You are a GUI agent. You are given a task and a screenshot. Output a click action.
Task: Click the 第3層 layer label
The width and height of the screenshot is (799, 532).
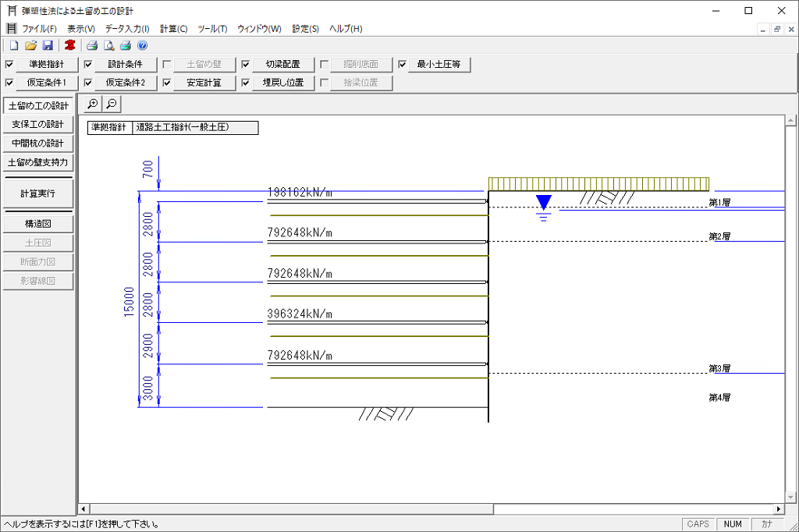point(719,368)
